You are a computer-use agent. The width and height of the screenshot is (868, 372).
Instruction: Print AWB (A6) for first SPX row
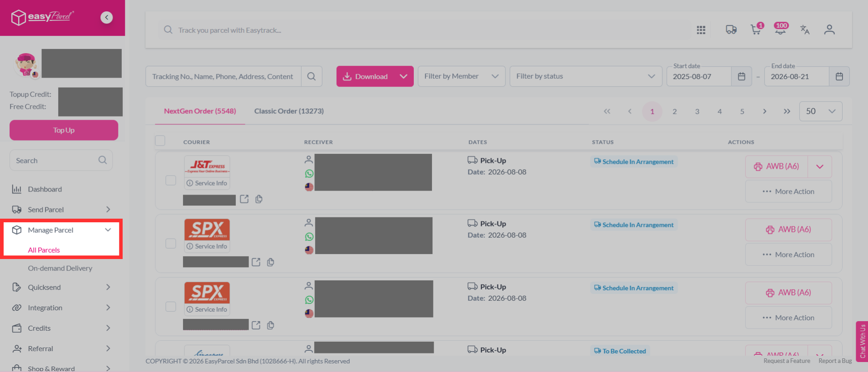[x=789, y=230]
